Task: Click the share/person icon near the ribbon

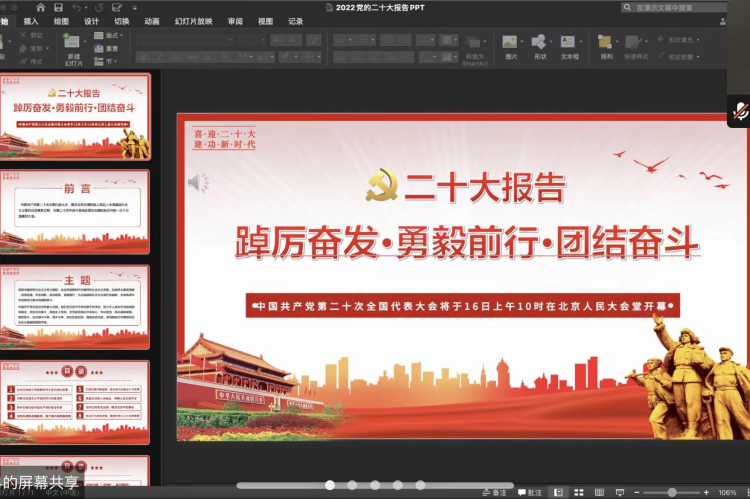Action: (x=723, y=22)
